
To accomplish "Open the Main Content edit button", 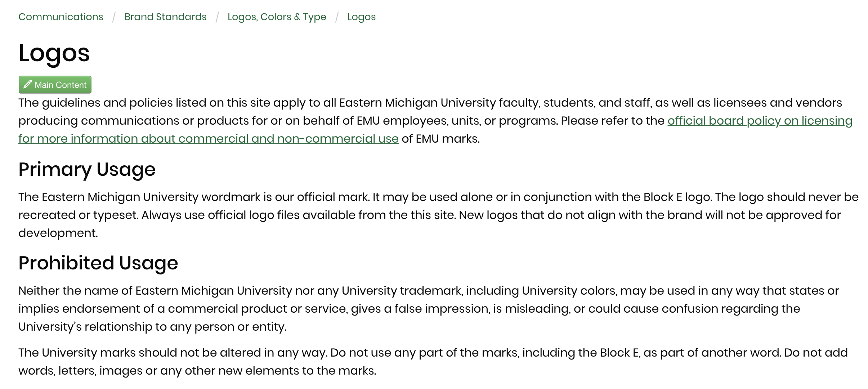I will click(55, 85).
